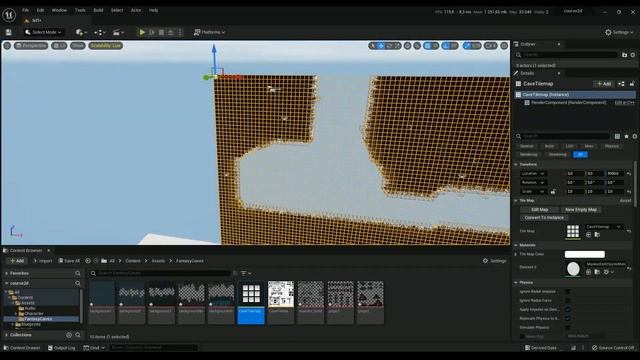
Task: Open the Help menu
Action: click(153, 10)
